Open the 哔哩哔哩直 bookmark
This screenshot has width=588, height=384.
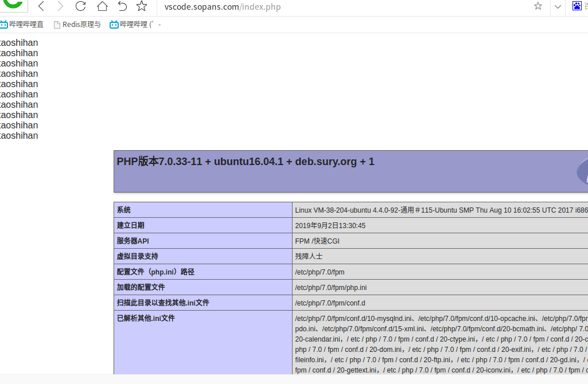click(22, 24)
